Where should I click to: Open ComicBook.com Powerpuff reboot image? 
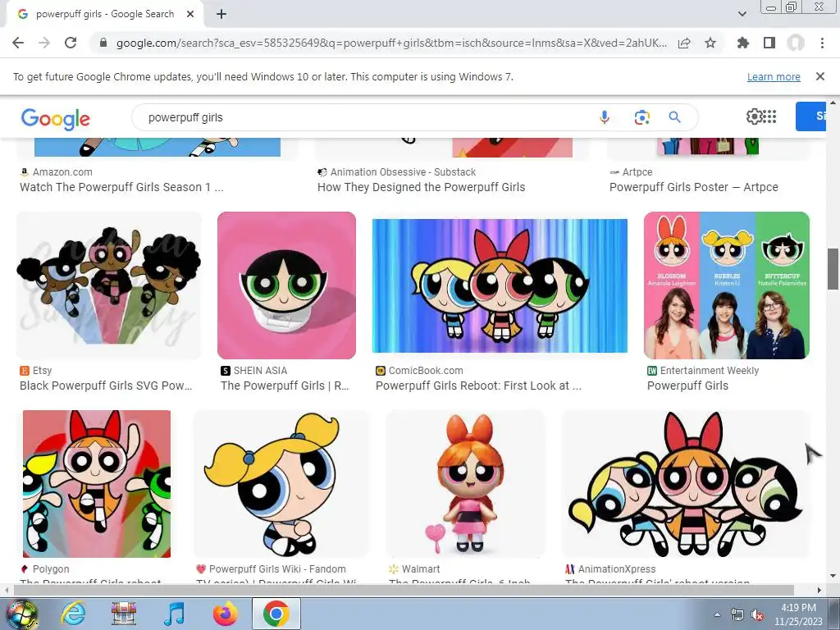(x=500, y=285)
